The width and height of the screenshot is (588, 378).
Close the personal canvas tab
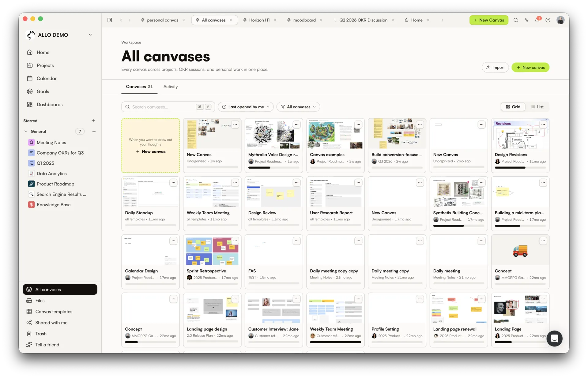pyautogui.click(x=184, y=20)
